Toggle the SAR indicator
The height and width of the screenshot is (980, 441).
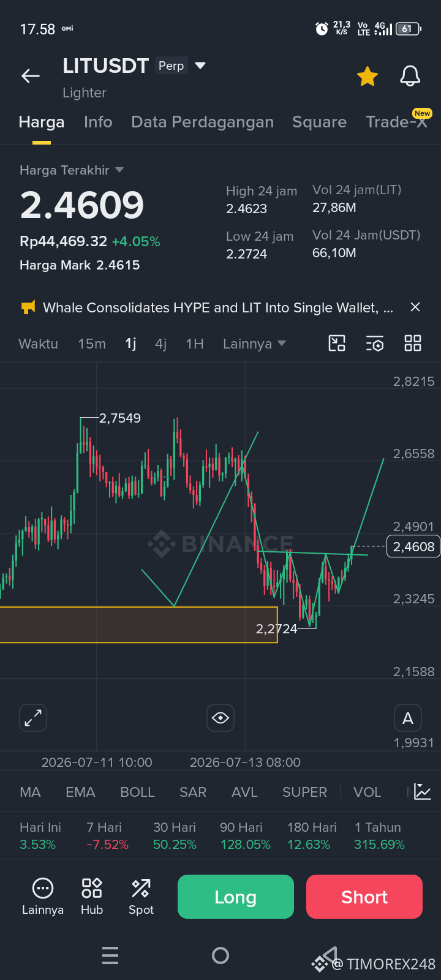tap(193, 792)
